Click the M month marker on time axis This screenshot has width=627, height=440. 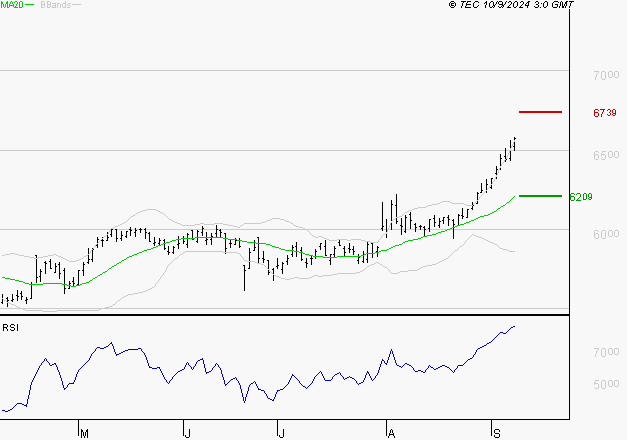tap(84, 433)
